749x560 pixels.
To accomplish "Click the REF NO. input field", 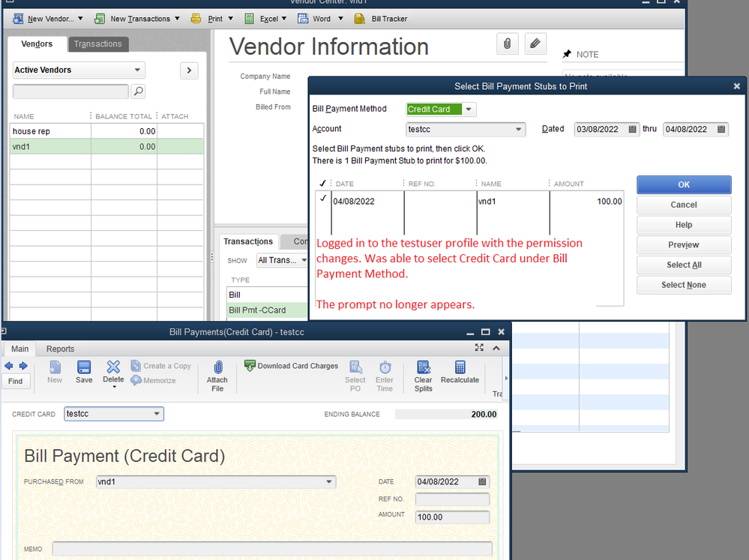I will pyautogui.click(x=452, y=499).
